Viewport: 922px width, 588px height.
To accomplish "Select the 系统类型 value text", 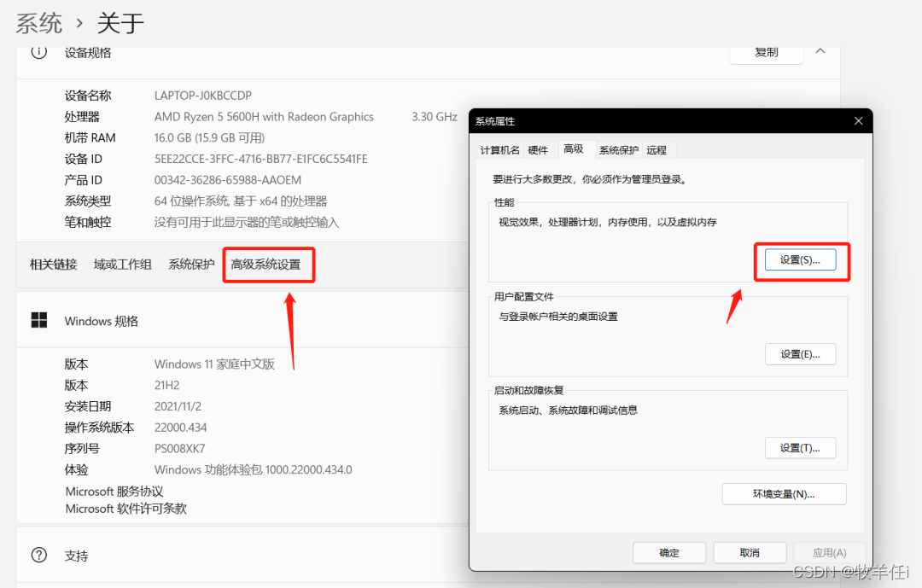I will [x=241, y=201].
